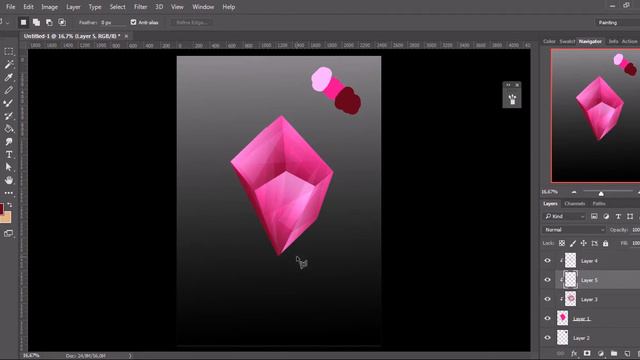This screenshot has height=360, width=640.
Task: Click the background color swatch
Action: click(x=6, y=217)
